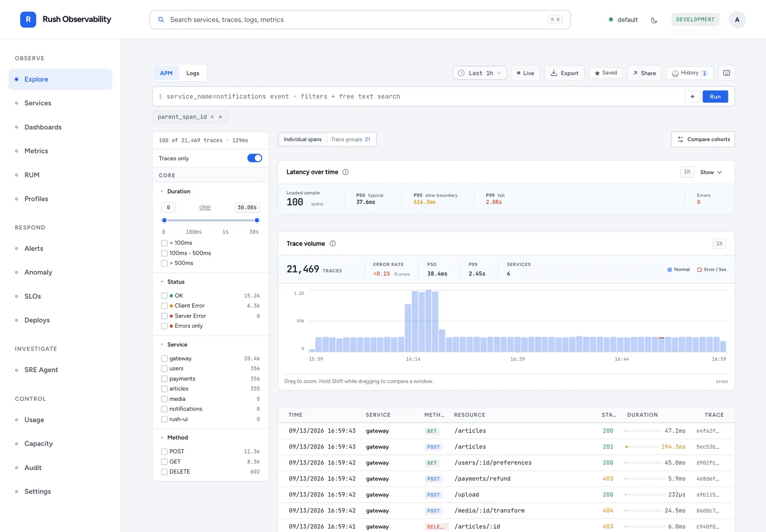Open Dashboards in the sidebar
766x532 pixels.
[x=60, y=127]
